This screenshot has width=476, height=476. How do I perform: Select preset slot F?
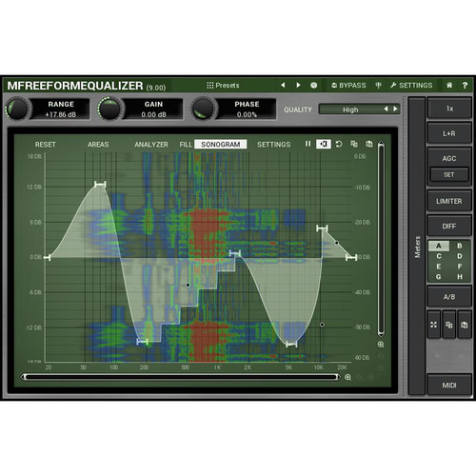coord(460,267)
